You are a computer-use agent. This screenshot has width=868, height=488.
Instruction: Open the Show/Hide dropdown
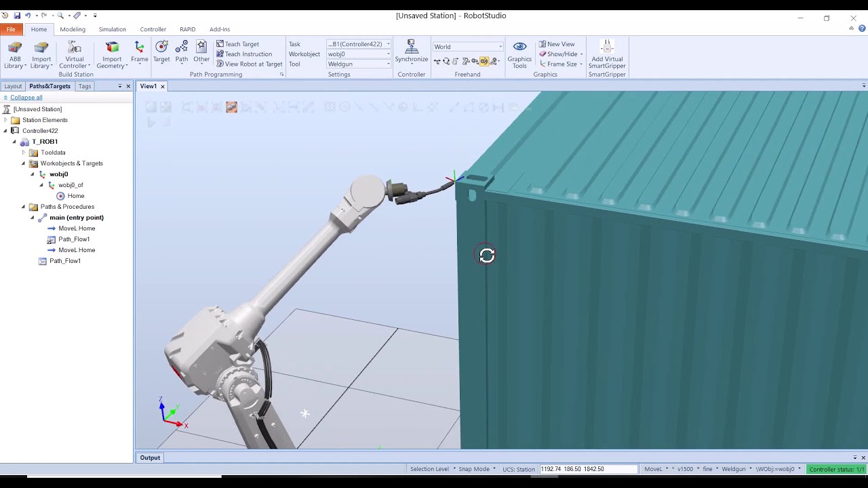(x=561, y=54)
